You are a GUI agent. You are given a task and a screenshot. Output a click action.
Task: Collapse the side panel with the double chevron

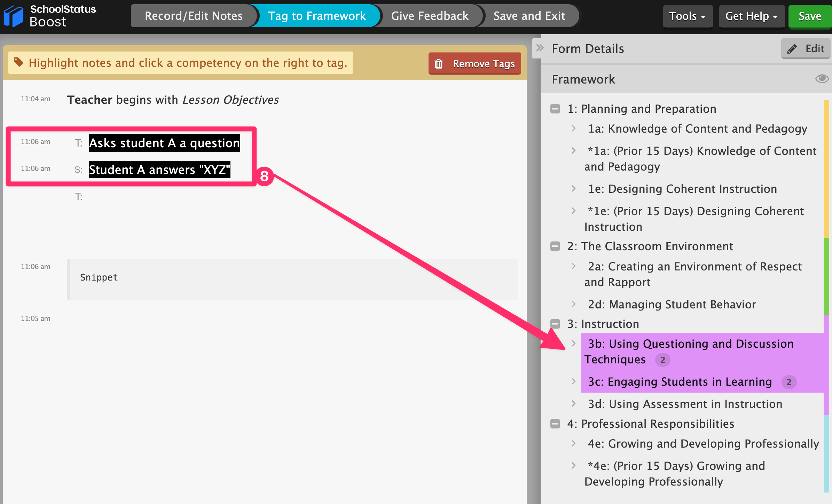(540, 48)
